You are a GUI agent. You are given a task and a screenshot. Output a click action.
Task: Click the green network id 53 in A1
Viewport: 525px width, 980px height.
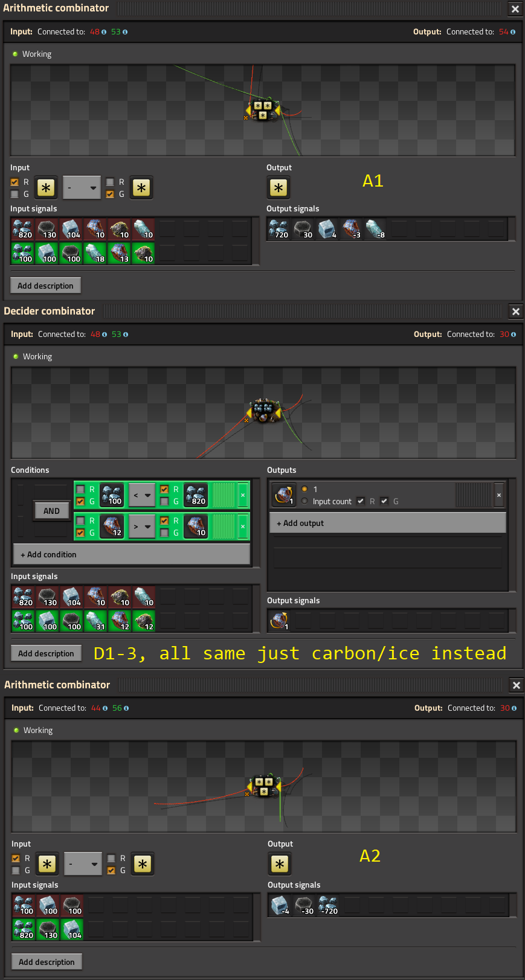pos(115,32)
